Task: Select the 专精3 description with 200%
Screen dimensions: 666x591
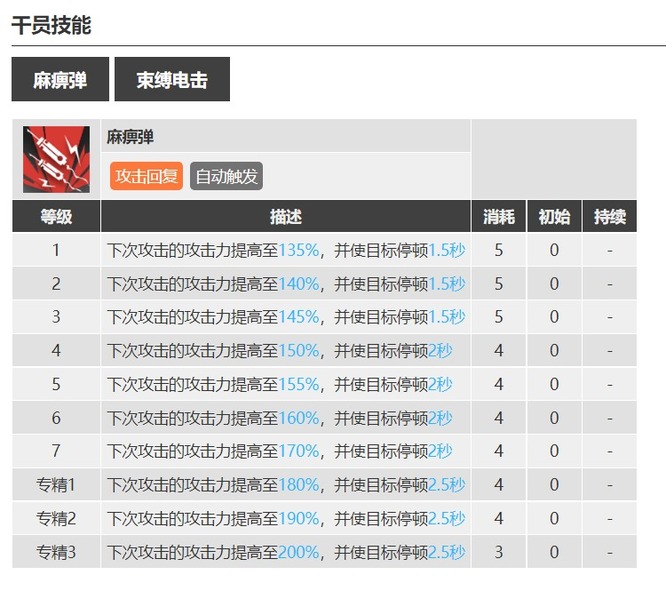Action: pyautogui.click(x=286, y=552)
